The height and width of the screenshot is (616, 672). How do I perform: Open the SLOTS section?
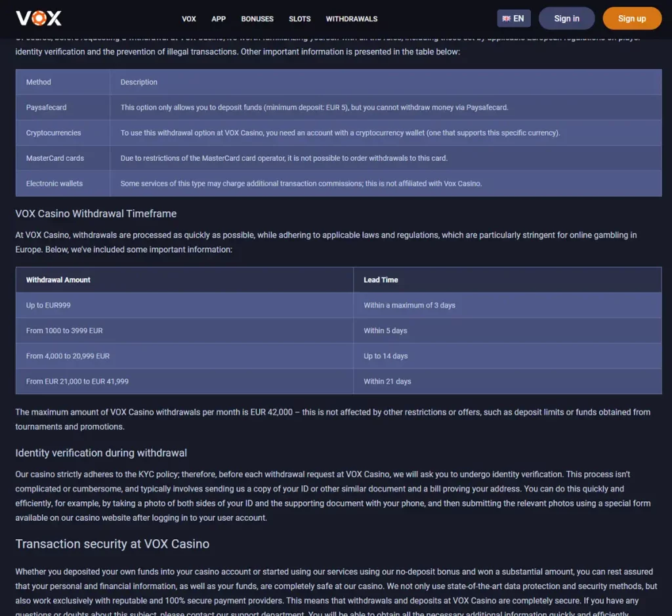pos(300,19)
